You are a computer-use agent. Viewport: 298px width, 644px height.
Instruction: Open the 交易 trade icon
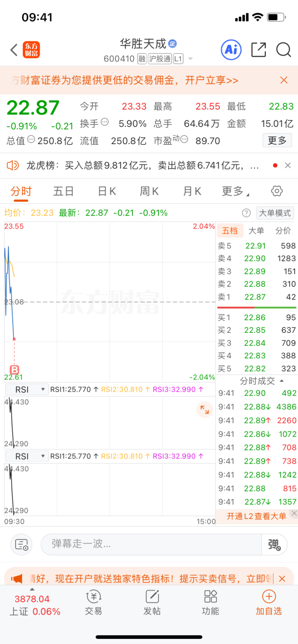[x=94, y=603]
